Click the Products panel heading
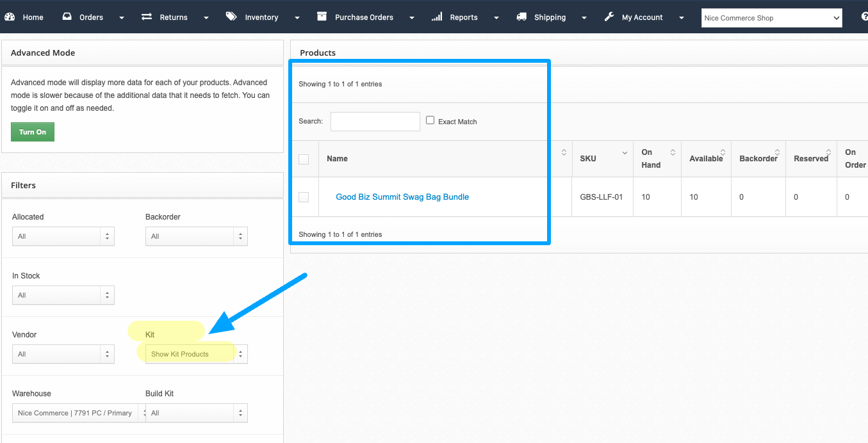The width and height of the screenshot is (868, 443). pos(318,53)
